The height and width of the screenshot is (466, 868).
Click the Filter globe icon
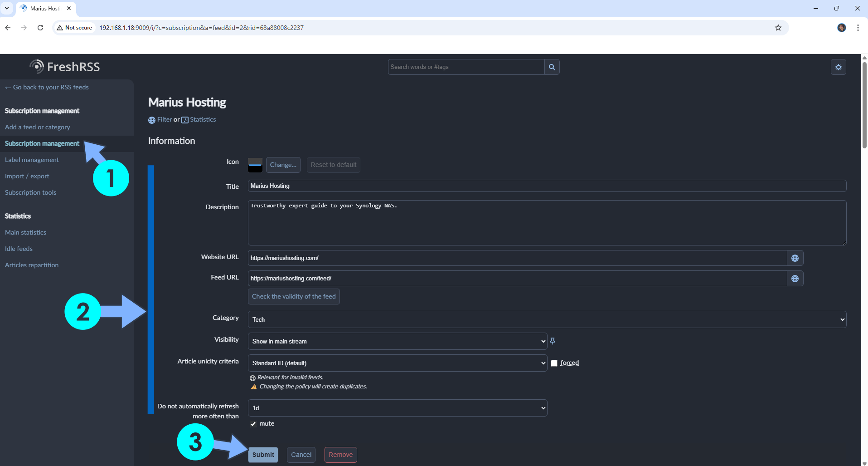click(152, 120)
